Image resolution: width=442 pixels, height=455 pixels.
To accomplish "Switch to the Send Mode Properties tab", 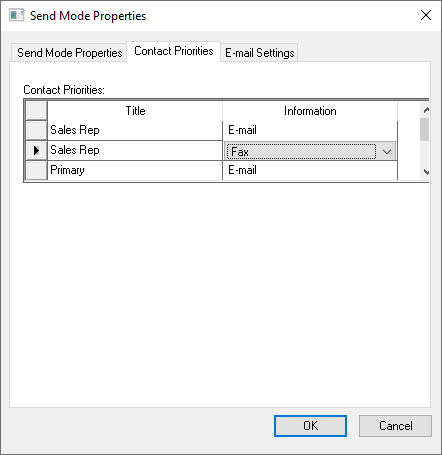I will point(69,53).
